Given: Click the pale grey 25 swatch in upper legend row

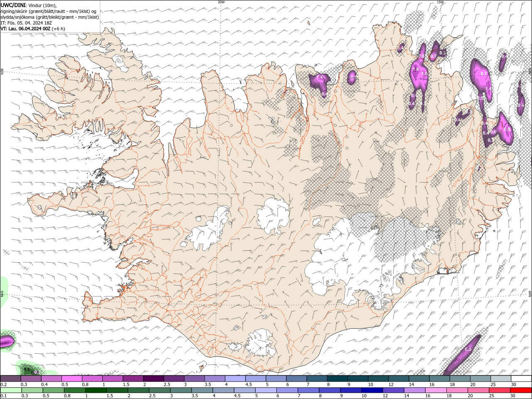Looking at the screenshot, I should (x=501, y=378).
